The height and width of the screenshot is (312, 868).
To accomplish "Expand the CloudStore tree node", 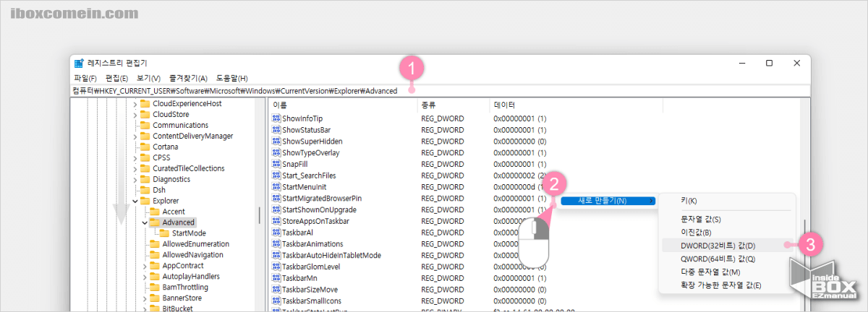I will (x=135, y=114).
